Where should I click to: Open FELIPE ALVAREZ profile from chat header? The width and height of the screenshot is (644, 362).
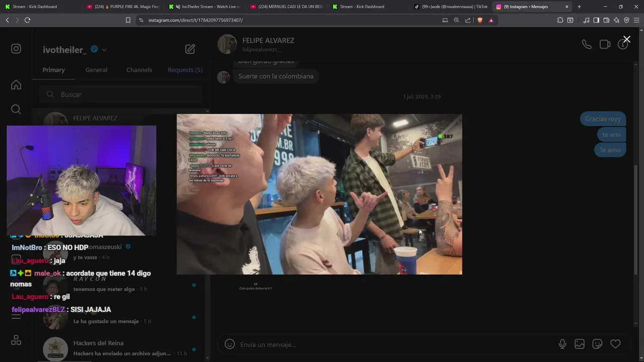pyautogui.click(x=268, y=40)
